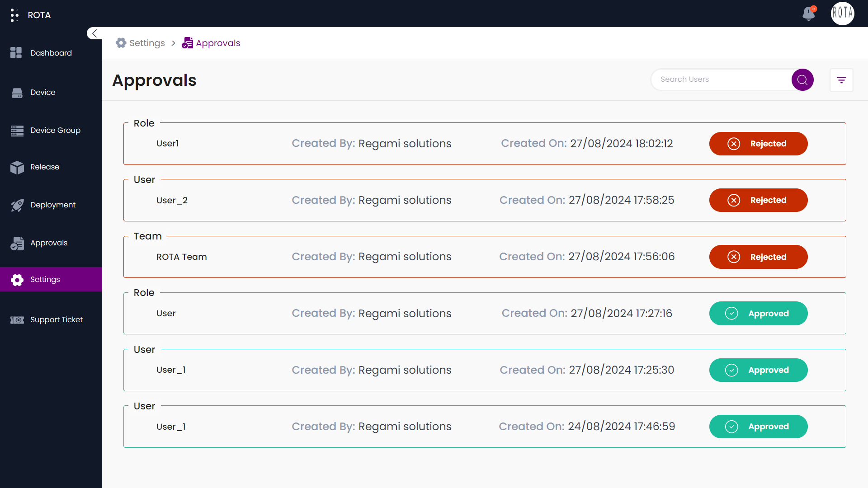Screen dimensions: 868x488
Task: Click Rejected button for User1 role
Action: click(x=758, y=144)
